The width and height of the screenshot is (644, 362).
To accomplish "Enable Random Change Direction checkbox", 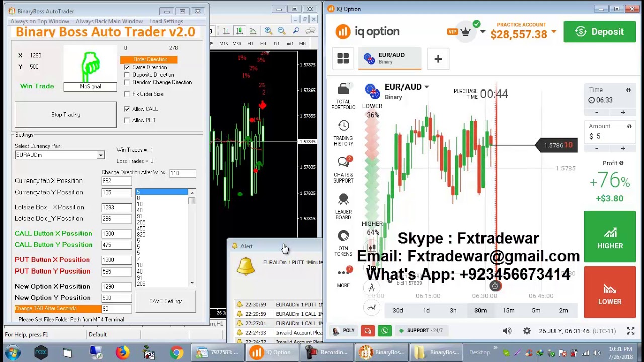I will [127, 82].
